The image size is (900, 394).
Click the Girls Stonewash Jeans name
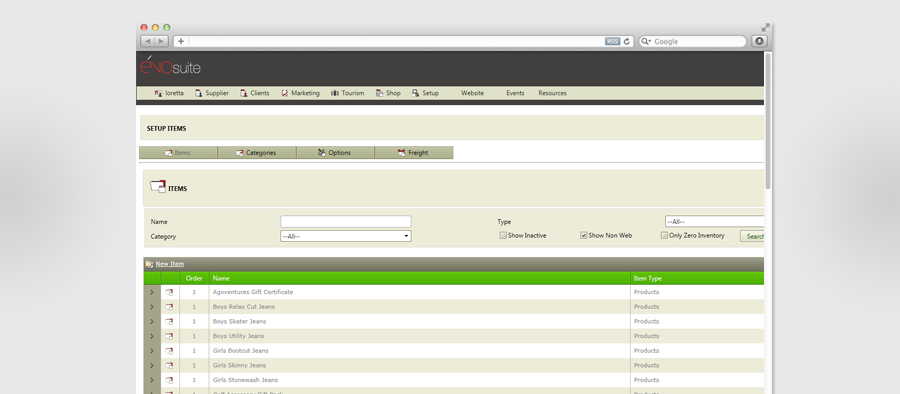245,380
